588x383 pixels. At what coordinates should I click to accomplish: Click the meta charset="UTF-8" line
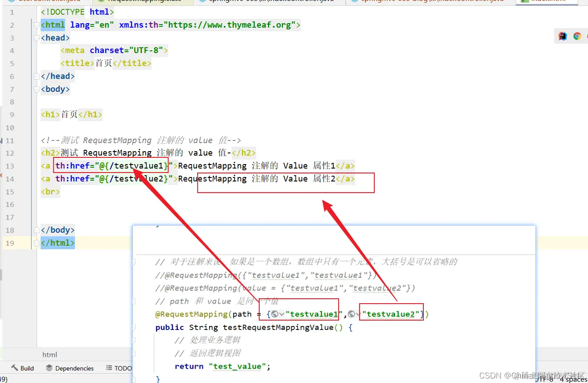click(114, 50)
